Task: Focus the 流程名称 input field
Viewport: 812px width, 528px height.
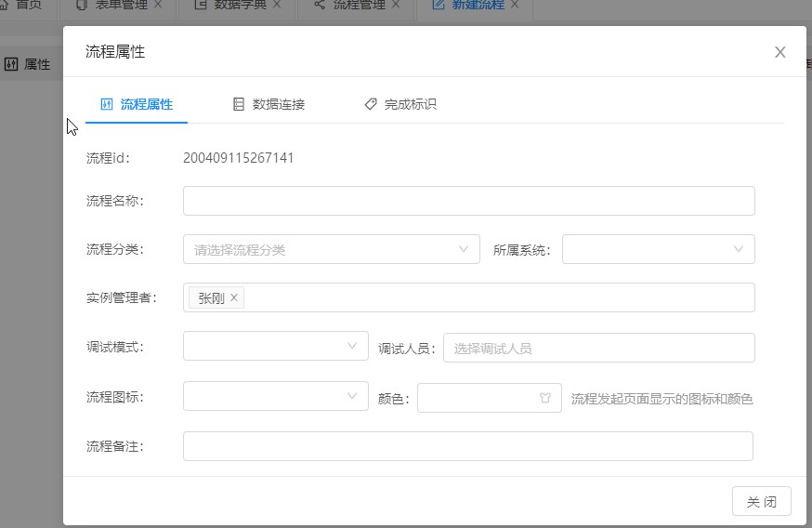Action: [x=468, y=201]
